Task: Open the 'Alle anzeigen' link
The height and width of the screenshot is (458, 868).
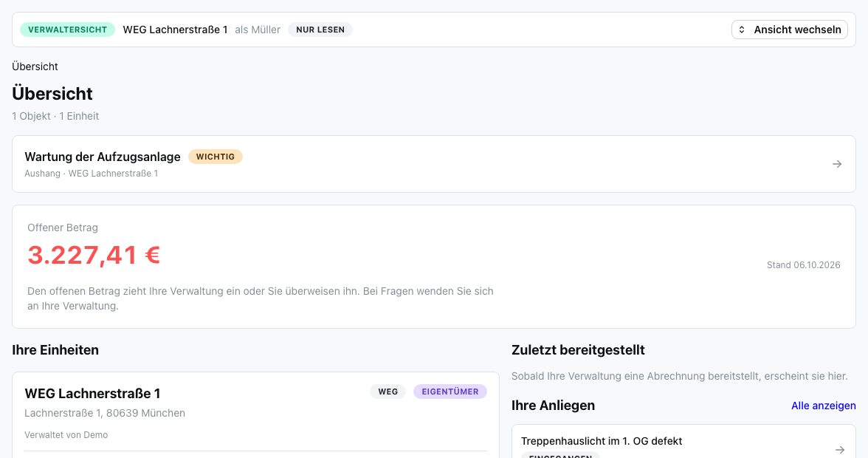Action: [x=823, y=406]
